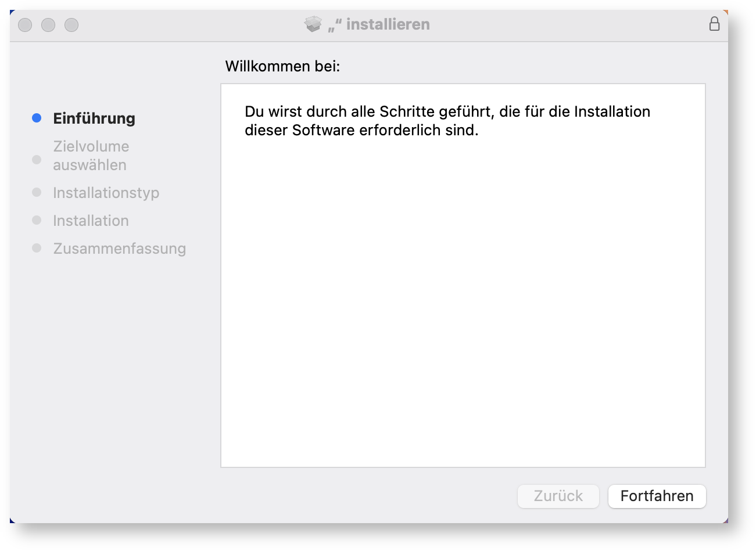Click the Willkommen bei heading
The width and height of the screenshot is (756, 551).
point(282,66)
